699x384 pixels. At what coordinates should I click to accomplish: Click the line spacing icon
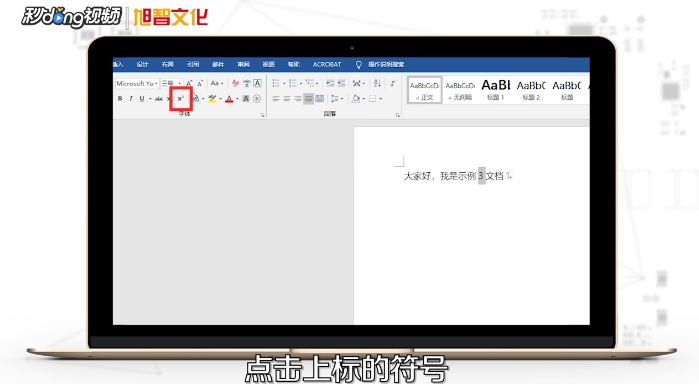click(335, 99)
